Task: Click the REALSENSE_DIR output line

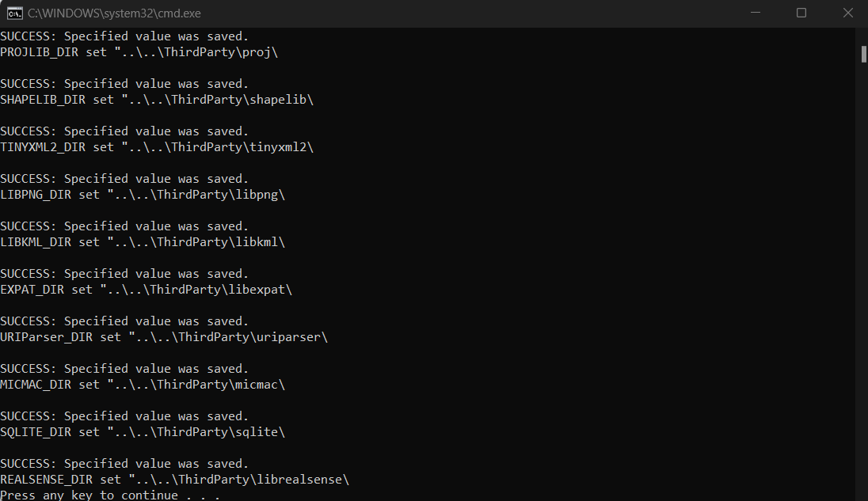Action: click(x=174, y=480)
